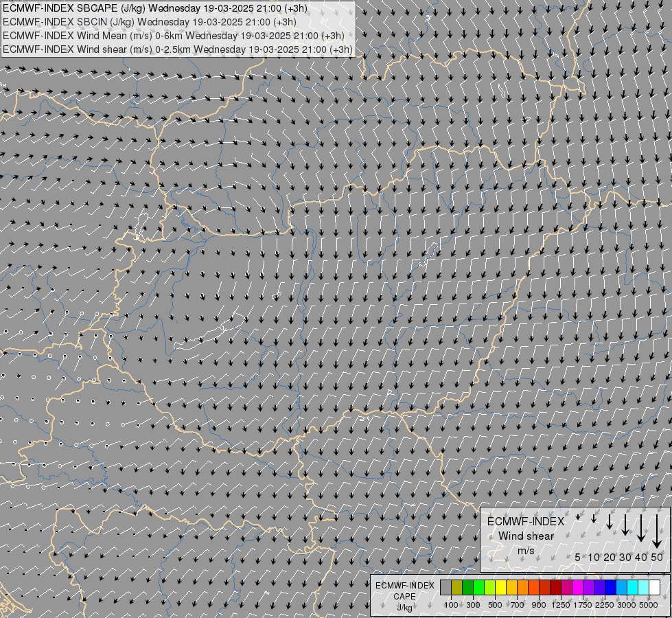Click the 'J/kg' unit in CAPE legend
672x618 pixels.
coord(404,607)
